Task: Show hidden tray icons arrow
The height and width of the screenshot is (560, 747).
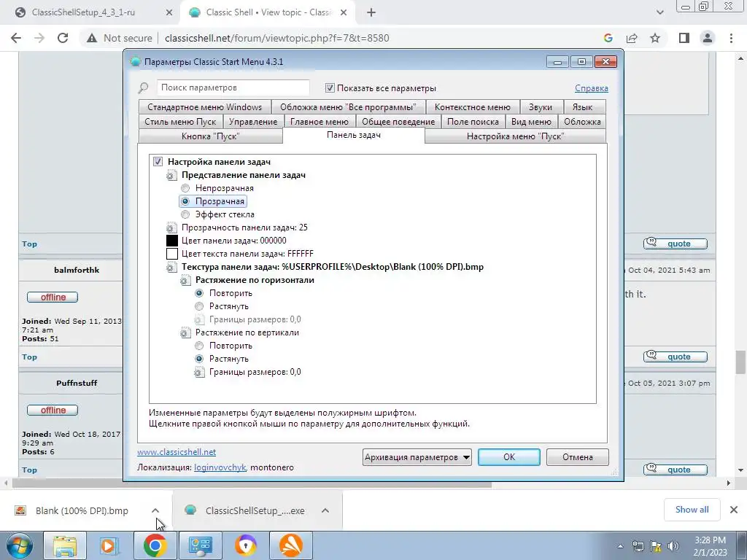Action: point(620,546)
